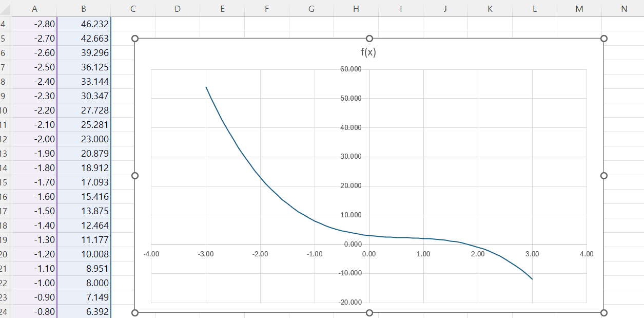
Task: Click the chart's bottom-right corner resize handle
Action: tap(603, 312)
